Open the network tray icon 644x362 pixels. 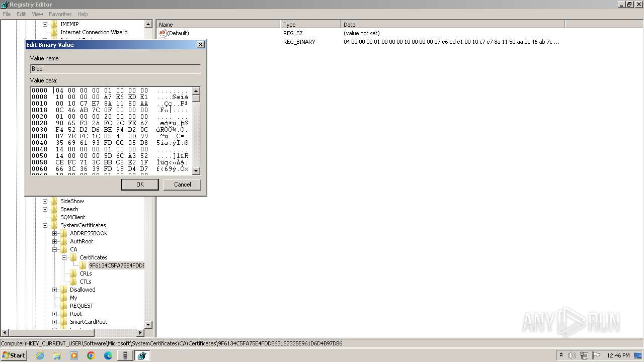tap(584, 355)
